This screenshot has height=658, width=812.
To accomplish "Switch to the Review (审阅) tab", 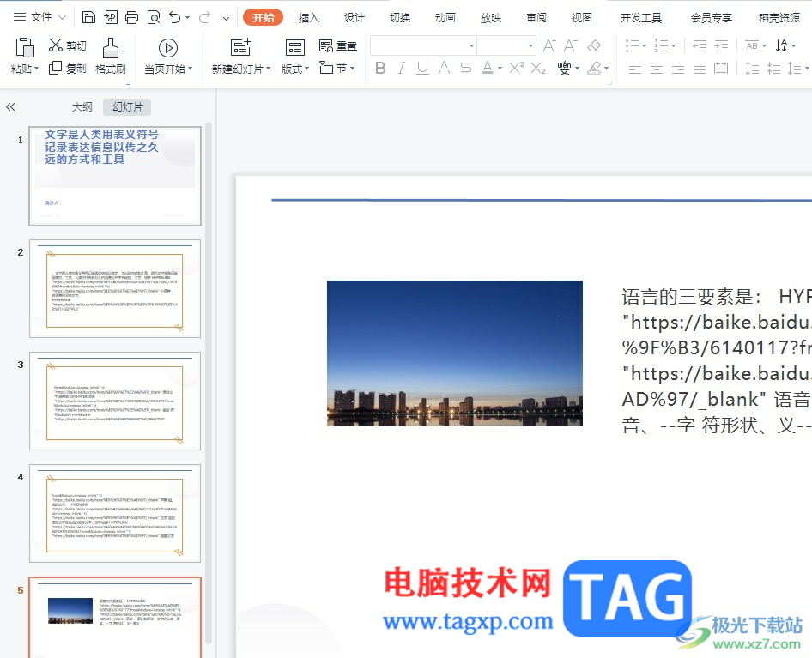I will coord(536,18).
